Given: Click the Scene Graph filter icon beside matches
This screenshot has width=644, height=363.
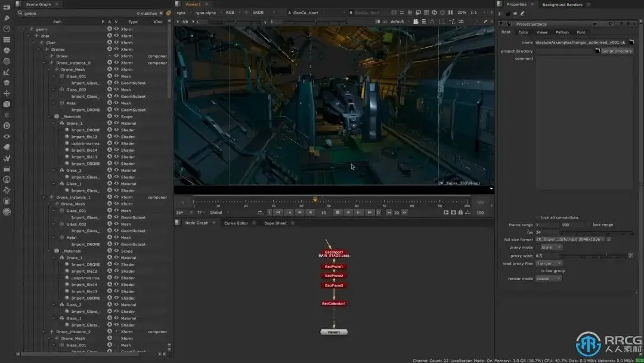Looking at the screenshot, I should tap(168, 13).
